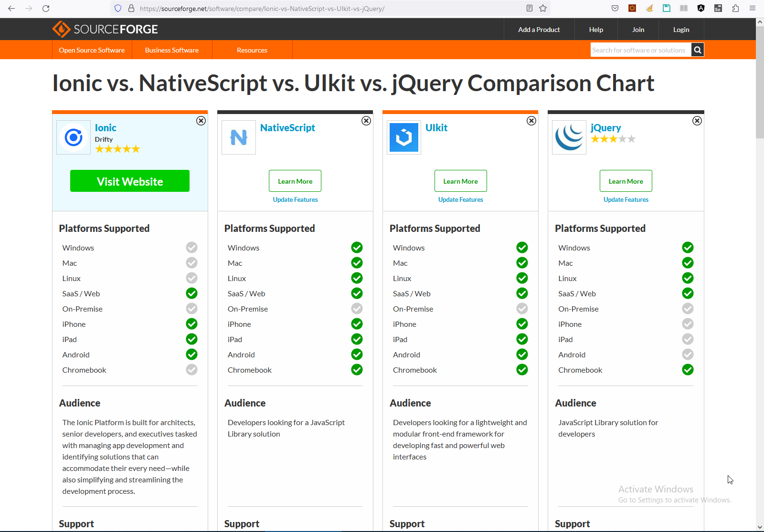Click the jQuery product logo
Image resolution: width=764 pixels, height=532 pixels.
pyautogui.click(x=569, y=137)
